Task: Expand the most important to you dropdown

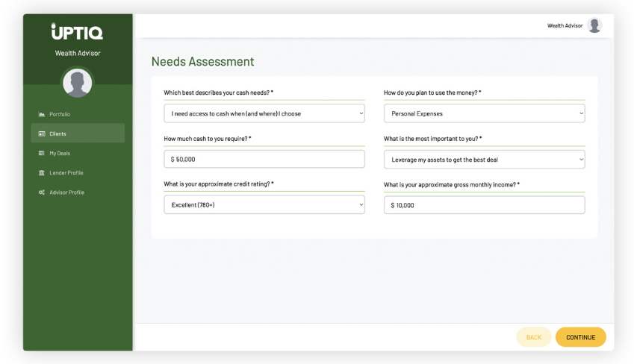Action: 484,160
